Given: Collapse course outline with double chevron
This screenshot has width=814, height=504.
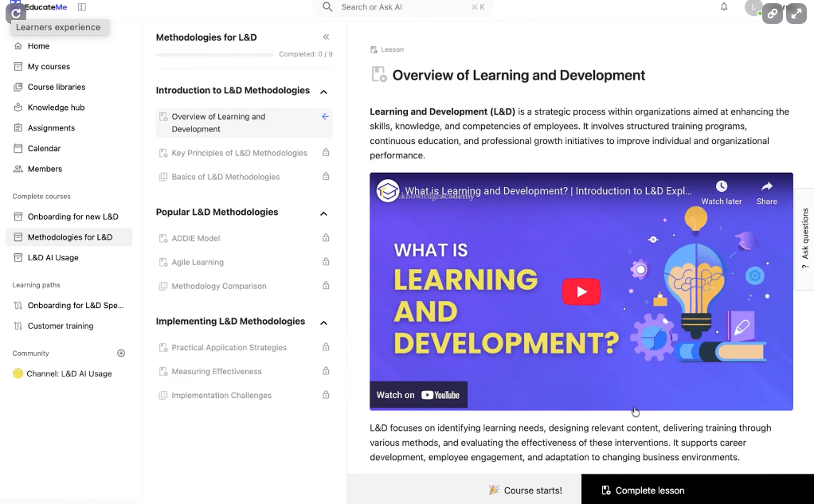Looking at the screenshot, I should (326, 37).
